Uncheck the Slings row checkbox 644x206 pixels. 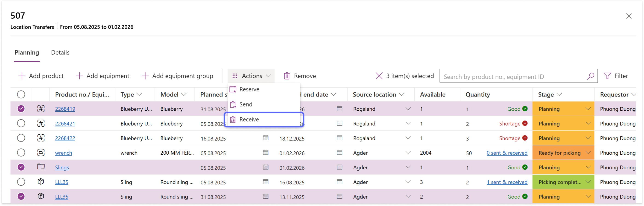click(21, 167)
